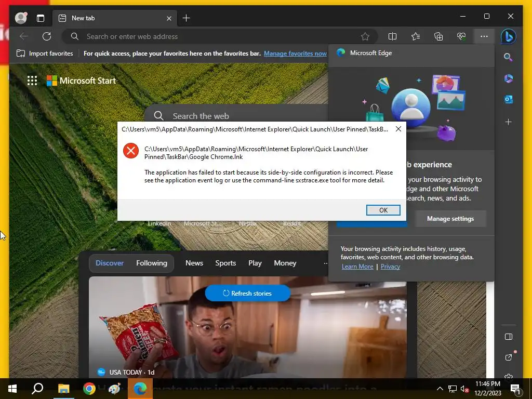Click Microsoft Edge taskbar icon
Image resolution: width=532 pixels, height=399 pixels.
coord(140,389)
